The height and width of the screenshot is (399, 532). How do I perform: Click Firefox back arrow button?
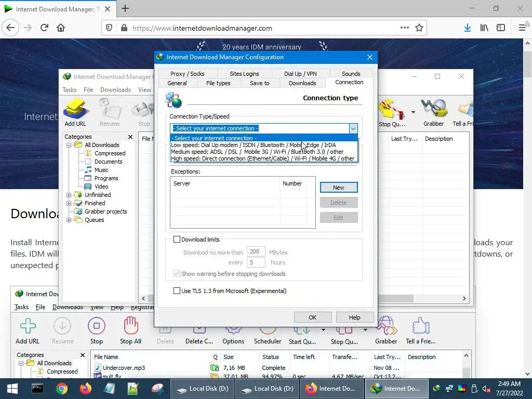pos(10,28)
